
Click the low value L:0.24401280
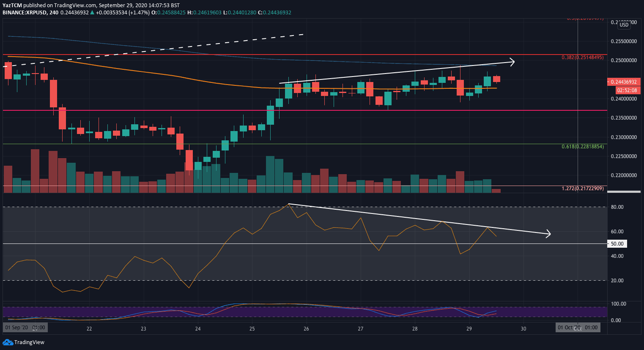click(x=240, y=12)
